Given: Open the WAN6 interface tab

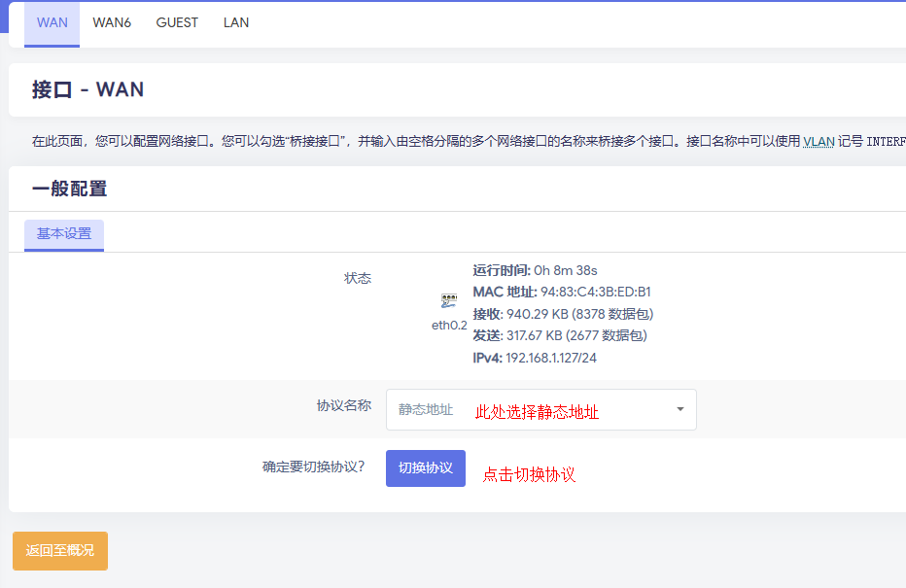Looking at the screenshot, I should [x=112, y=22].
